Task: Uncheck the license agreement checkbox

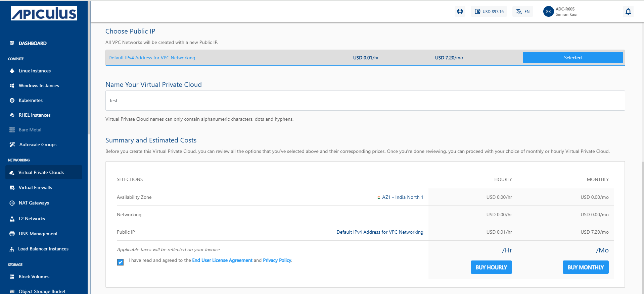Action: [x=120, y=262]
